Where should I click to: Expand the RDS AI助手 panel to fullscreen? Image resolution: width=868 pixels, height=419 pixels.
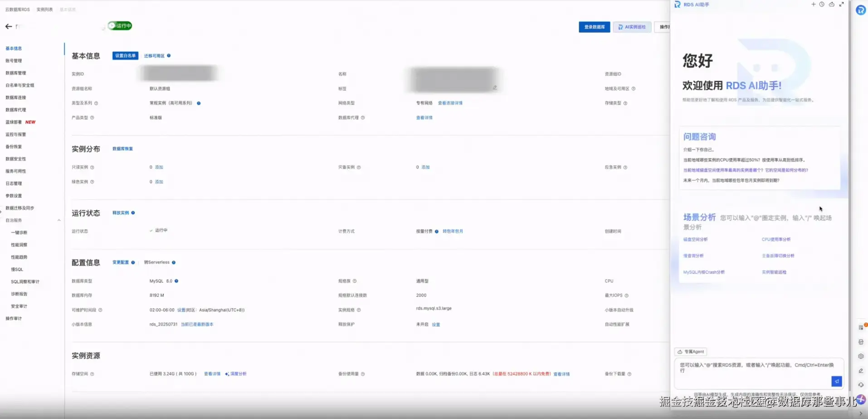(842, 5)
